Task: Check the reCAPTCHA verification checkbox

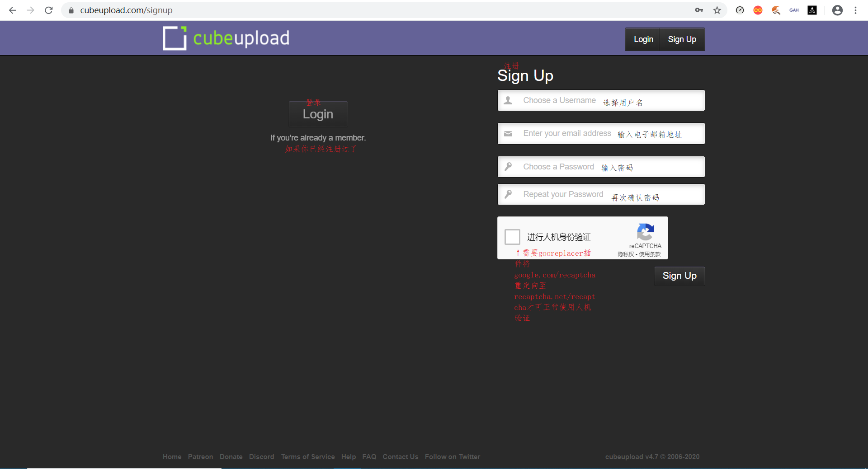Action: click(512, 237)
